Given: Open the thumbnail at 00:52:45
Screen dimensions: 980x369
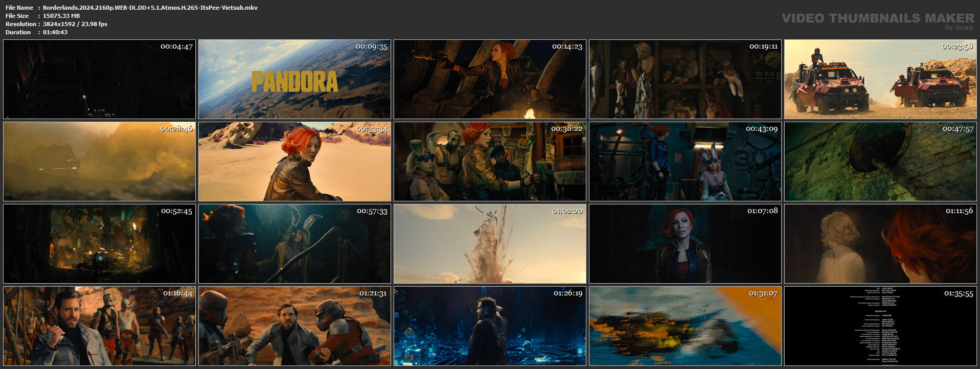Looking at the screenshot, I should click(99, 244).
